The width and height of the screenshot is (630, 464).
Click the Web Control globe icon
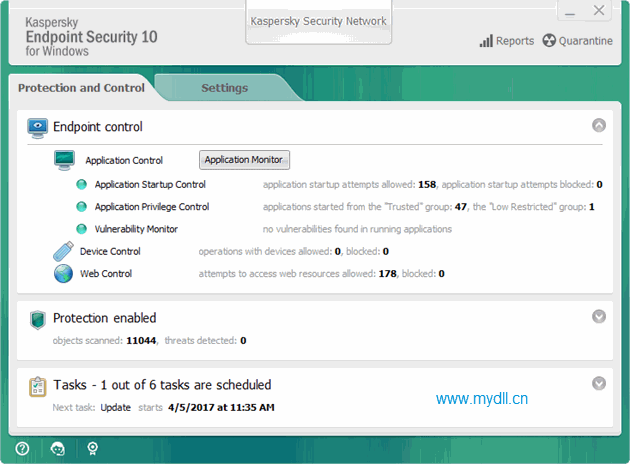(63, 274)
